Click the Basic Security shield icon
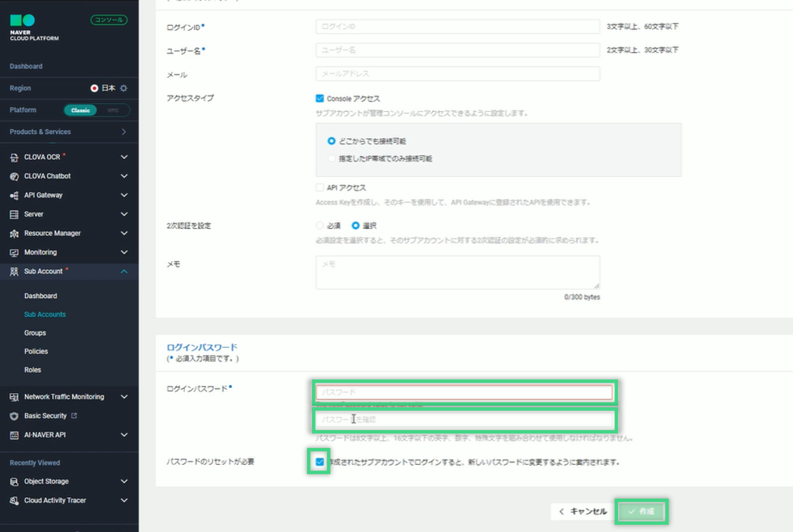The width and height of the screenshot is (793, 532). pos(14,416)
